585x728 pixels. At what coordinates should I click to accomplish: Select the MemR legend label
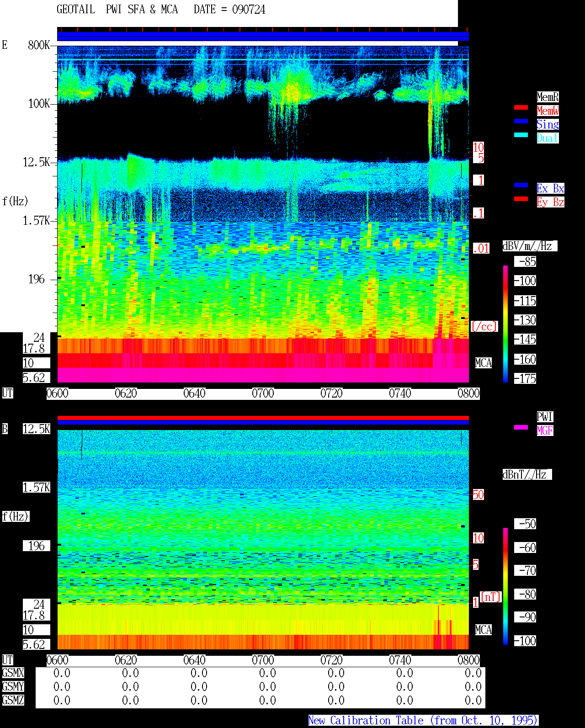pos(548,97)
